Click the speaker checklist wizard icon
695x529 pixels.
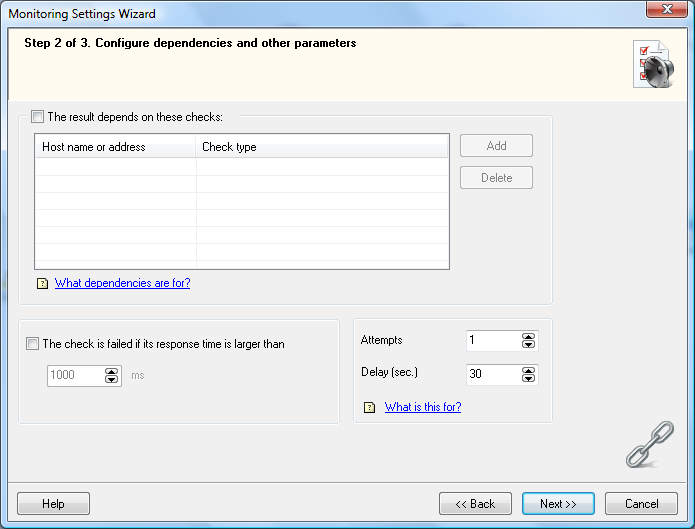coord(654,65)
